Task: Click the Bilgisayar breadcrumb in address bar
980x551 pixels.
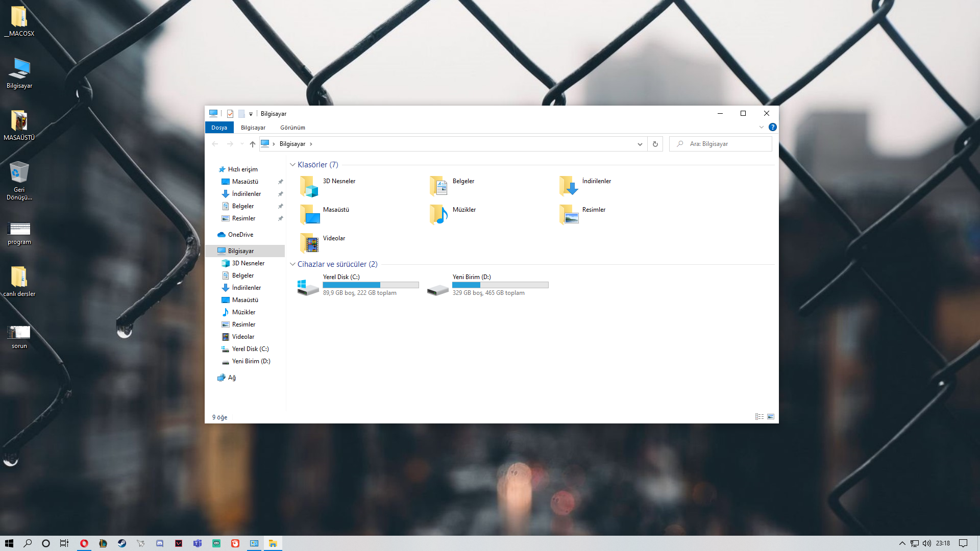Action: tap(292, 144)
